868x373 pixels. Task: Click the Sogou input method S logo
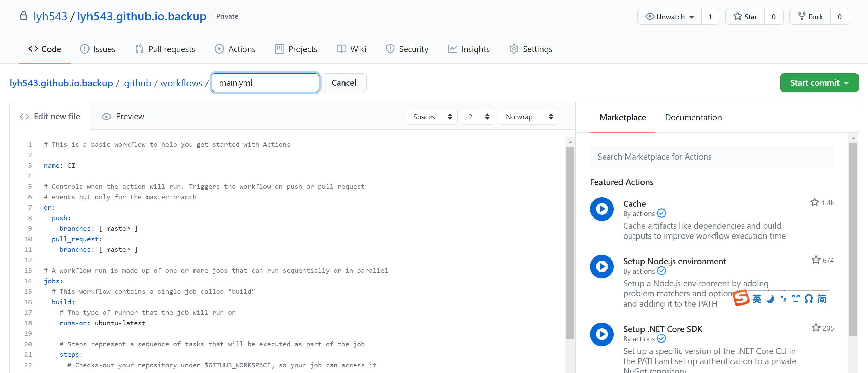[x=741, y=298]
